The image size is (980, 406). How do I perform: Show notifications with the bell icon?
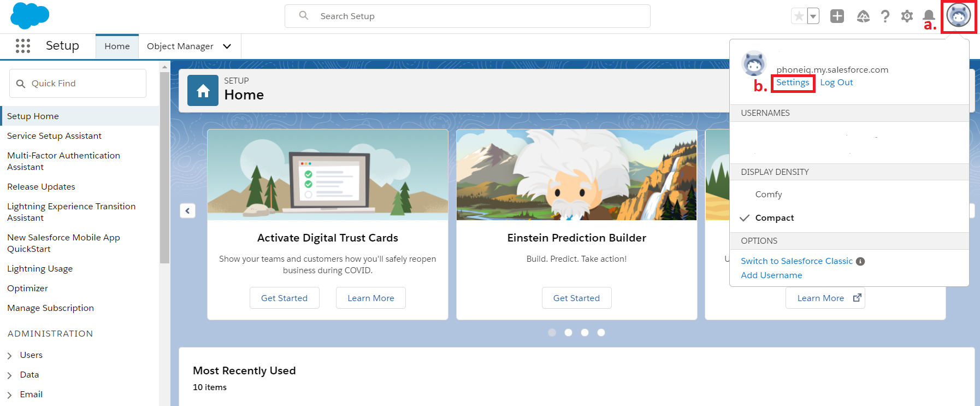pos(929,16)
